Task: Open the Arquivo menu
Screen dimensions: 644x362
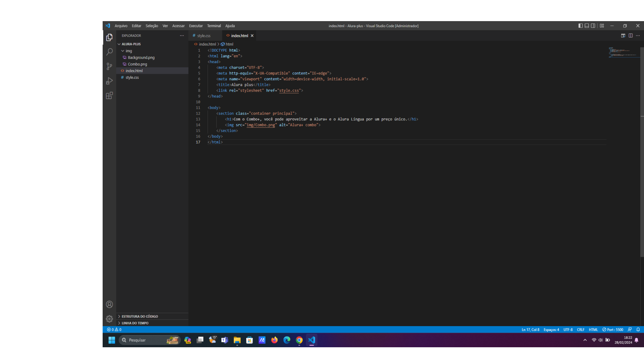Action: click(x=121, y=26)
